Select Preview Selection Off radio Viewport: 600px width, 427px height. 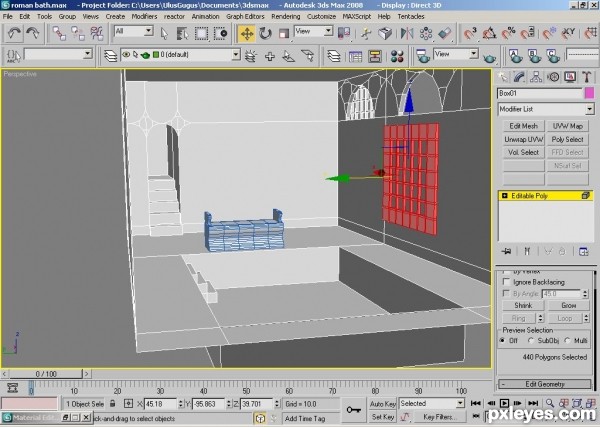click(502, 341)
